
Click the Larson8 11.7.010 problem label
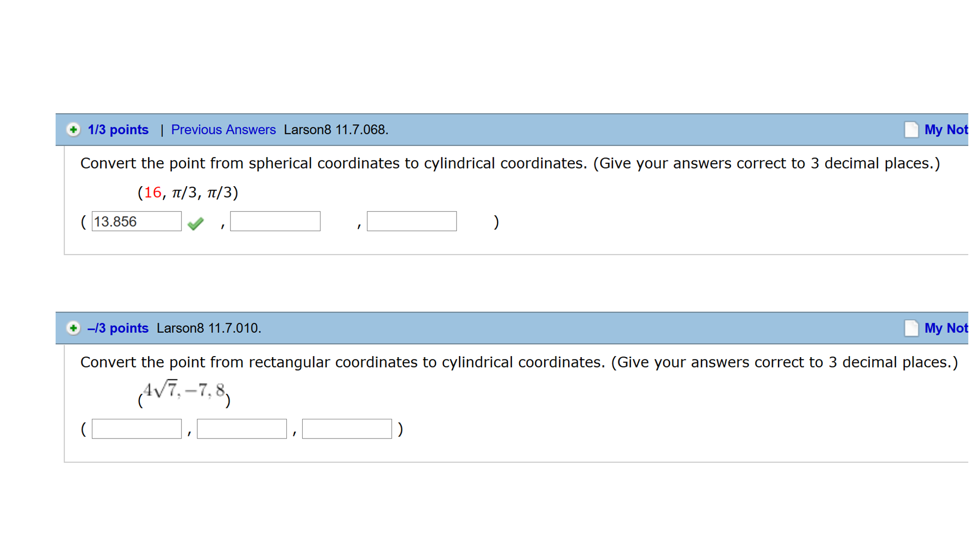209,328
